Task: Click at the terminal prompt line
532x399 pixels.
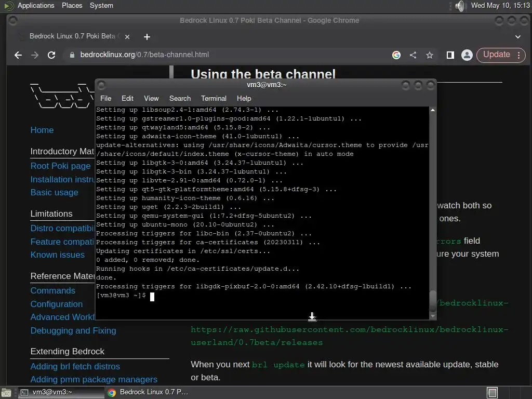Action: [125, 296]
